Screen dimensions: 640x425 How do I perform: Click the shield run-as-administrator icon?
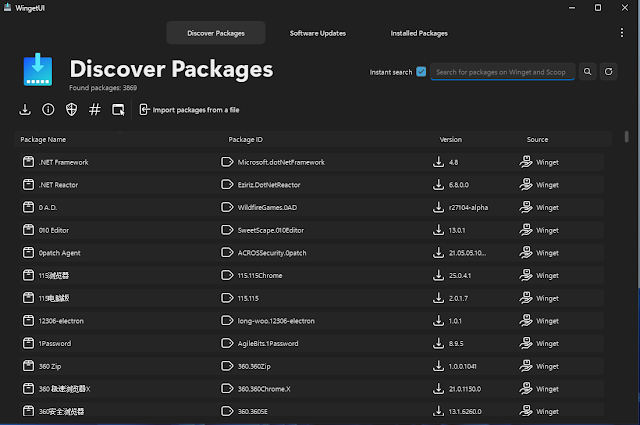71,110
